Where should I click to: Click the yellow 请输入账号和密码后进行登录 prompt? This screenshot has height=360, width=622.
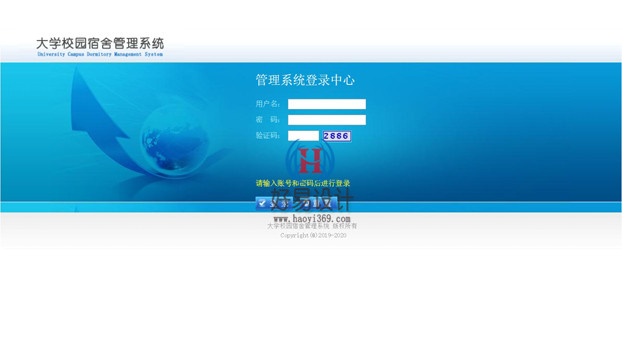[x=303, y=183]
